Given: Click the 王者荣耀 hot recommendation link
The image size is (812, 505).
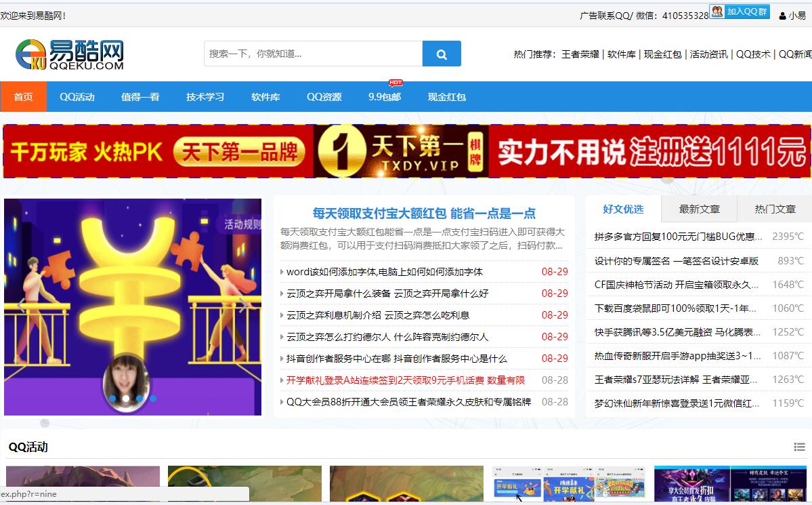Looking at the screenshot, I should [x=580, y=54].
